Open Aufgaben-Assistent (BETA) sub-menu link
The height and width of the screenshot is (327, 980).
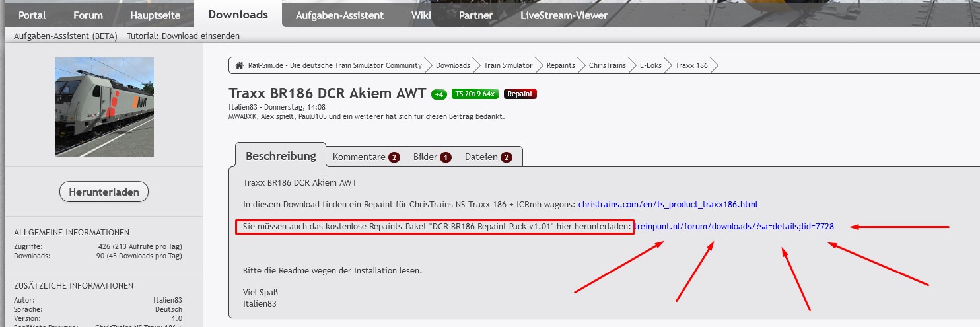point(65,36)
